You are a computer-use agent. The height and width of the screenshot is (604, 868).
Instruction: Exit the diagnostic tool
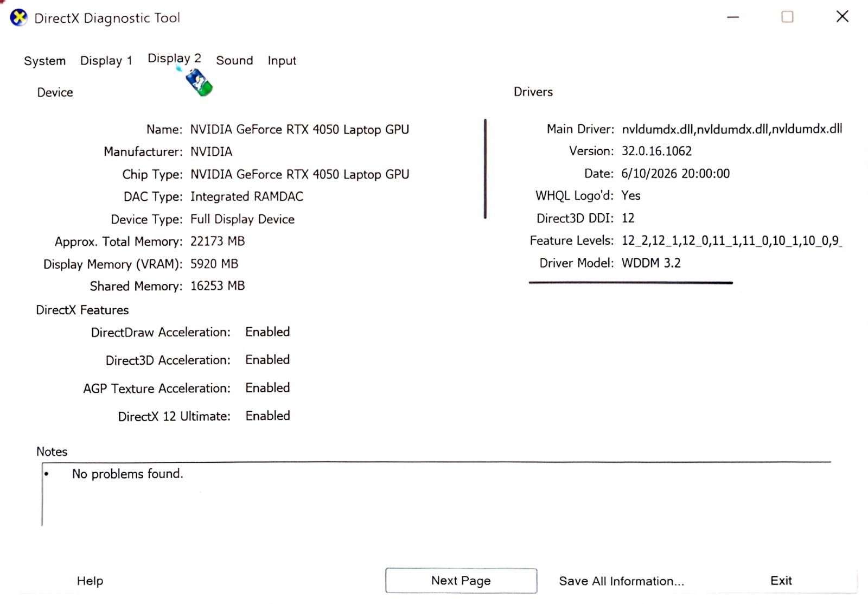pos(781,581)
